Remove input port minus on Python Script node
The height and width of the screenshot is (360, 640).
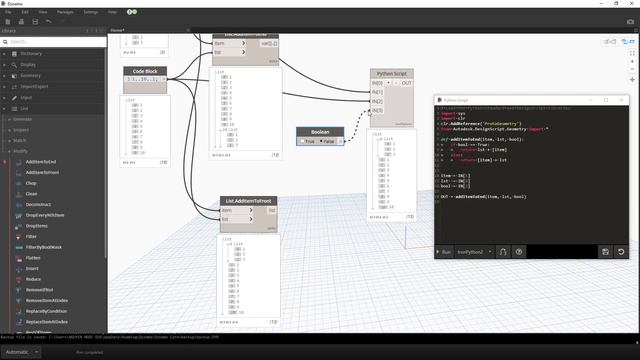(396, 83)
